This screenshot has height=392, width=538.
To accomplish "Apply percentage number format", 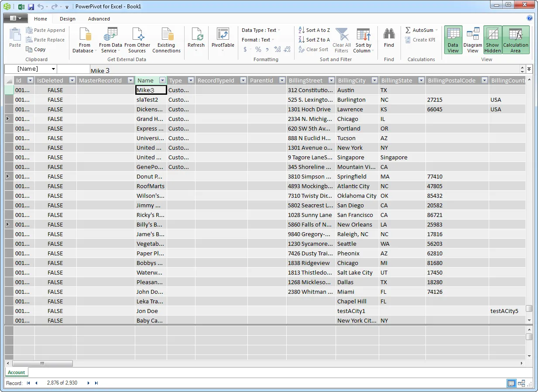I will [258, 49].
